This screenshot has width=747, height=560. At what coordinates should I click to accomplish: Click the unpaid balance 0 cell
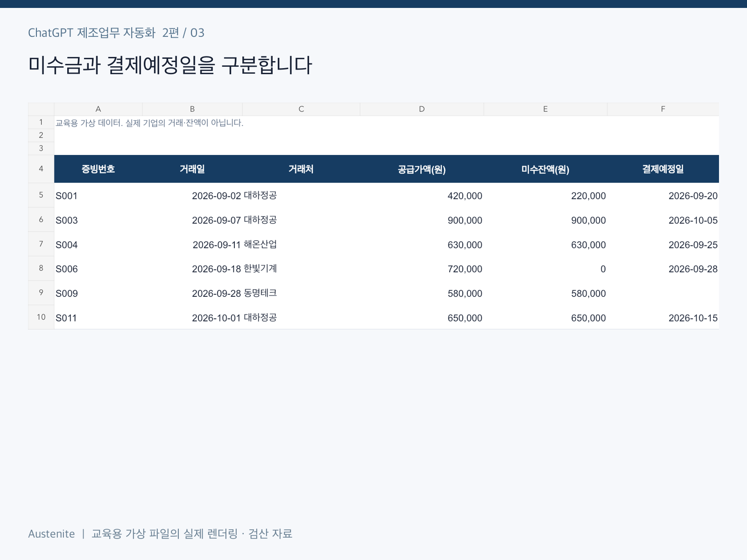tap(545, 269)
